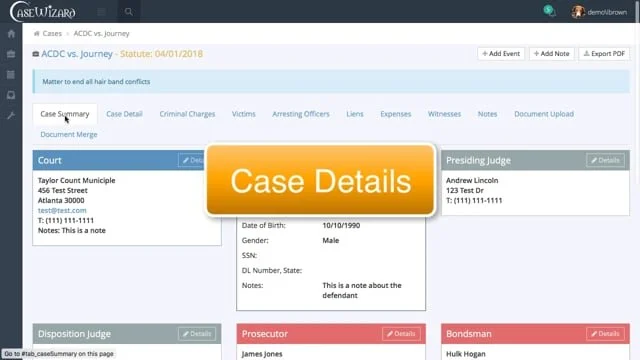Edit Bondsman via Details button

point(605,334)
